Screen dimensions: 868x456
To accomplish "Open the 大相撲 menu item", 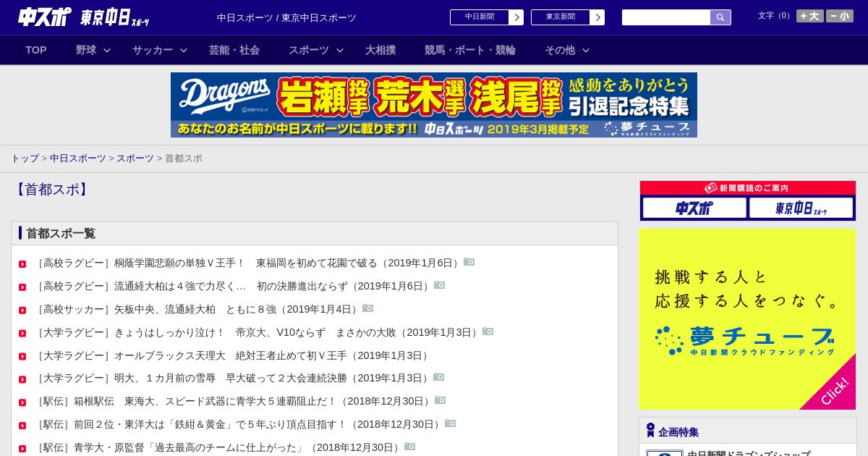I will point(380,50).
